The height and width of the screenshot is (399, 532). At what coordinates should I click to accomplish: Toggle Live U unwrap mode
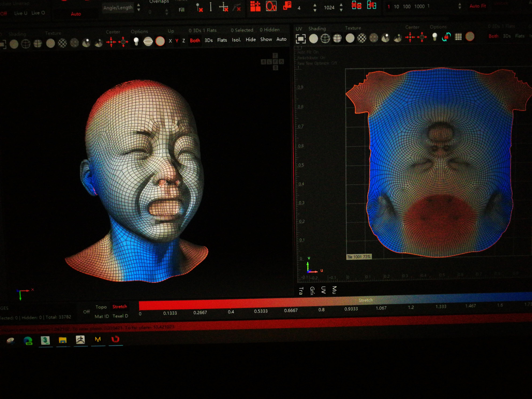pyautogui.click(x=21, y=13)
